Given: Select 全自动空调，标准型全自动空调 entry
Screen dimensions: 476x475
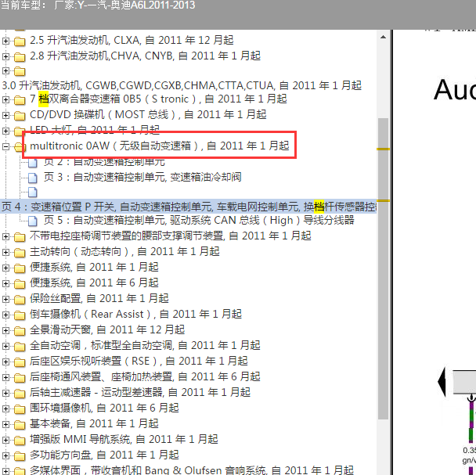Looking at the screenshot, I should [x=145, y=345].
